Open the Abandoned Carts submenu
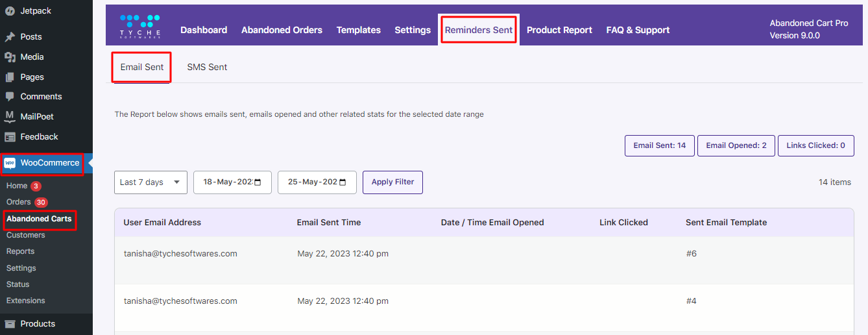Viewport: 868px width, 335px height. [39, 219]
